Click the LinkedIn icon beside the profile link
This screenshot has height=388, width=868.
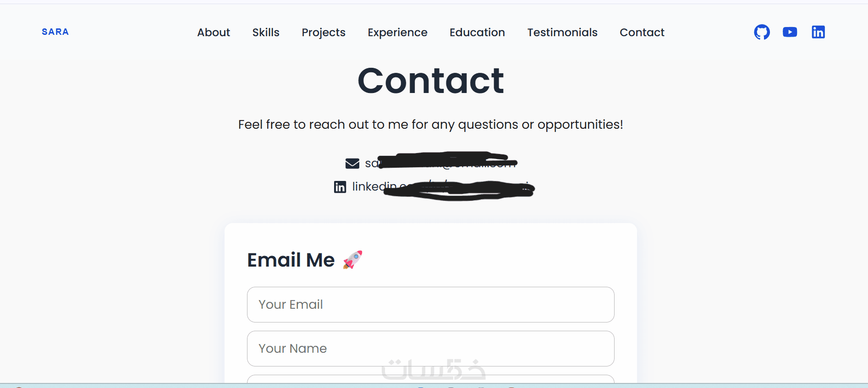tap(340, 187)
